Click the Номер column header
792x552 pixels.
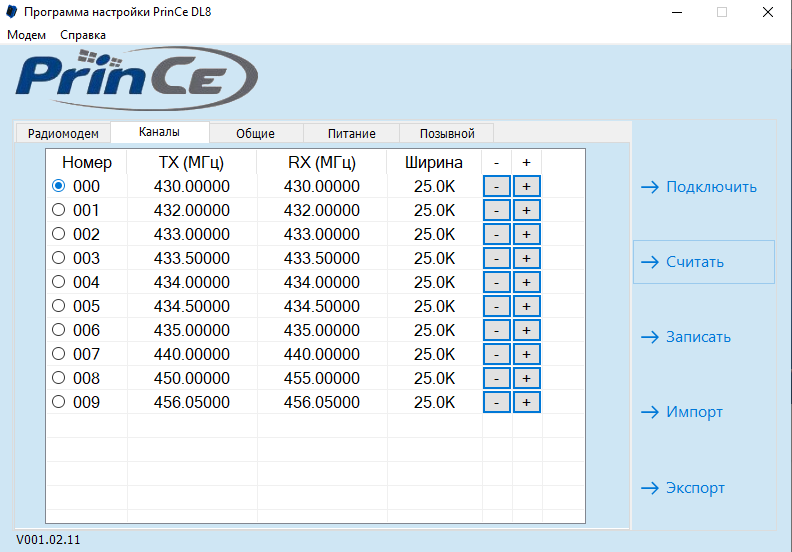click(x=87, y=162)
